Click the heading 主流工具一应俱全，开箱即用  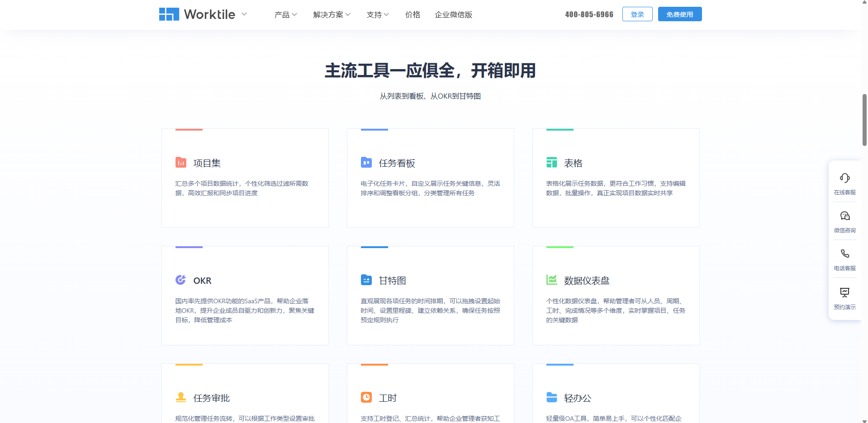(430, 70)
